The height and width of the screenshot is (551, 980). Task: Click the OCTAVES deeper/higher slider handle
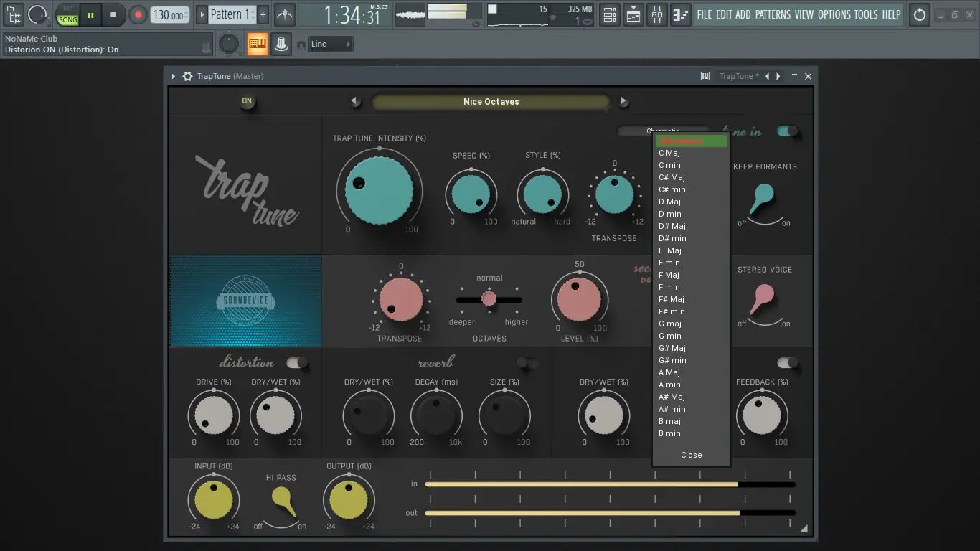click(489, 298)
